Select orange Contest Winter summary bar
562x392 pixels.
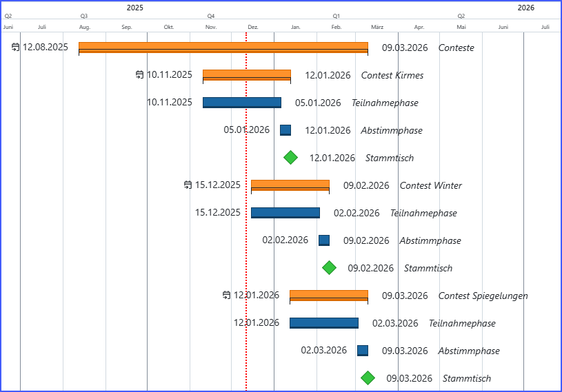(290, 185)
